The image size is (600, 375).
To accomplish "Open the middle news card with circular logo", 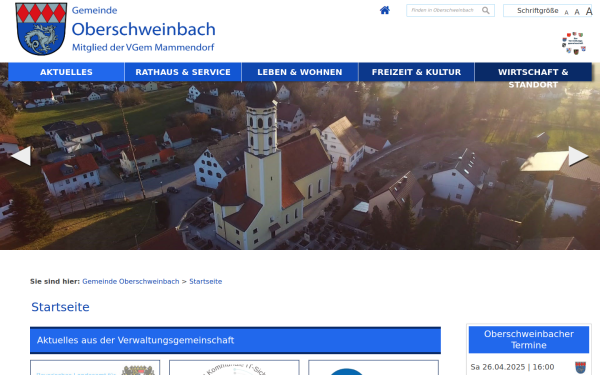I will tap(234, 368).
